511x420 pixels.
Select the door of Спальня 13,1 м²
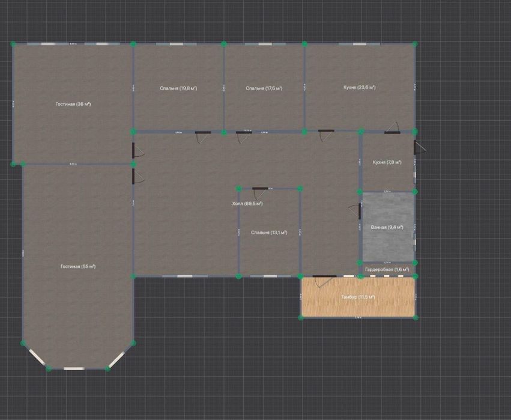[x=260, y=193]
